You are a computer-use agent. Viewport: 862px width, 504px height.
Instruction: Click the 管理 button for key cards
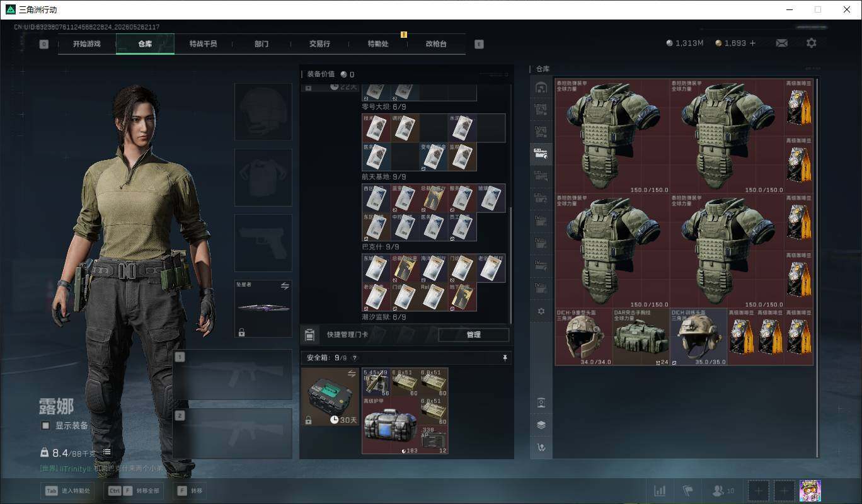pos(474,335)
